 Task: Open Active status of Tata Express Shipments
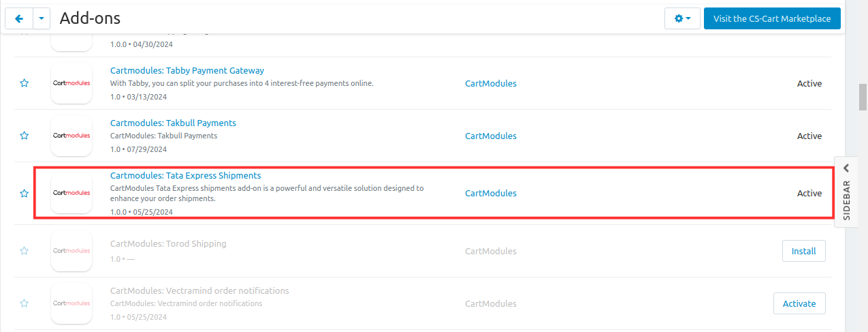point(809,193)
